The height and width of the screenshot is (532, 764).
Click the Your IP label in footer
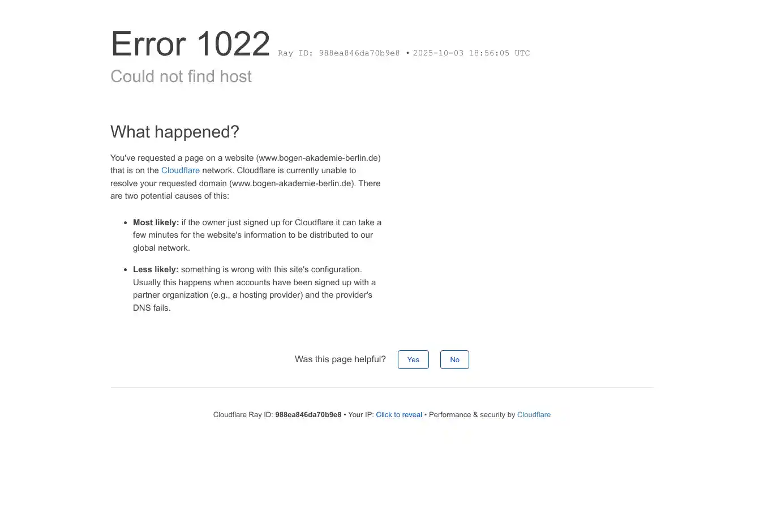pyautogui.click(x=360, y=415)
